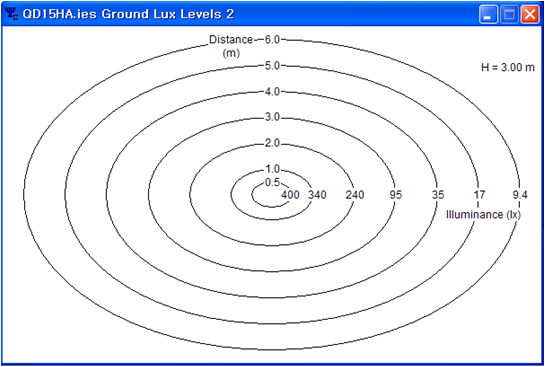Select the 3.0 distance marker
545x367 pixels.
pyautogui.click(x=272, y=117)
